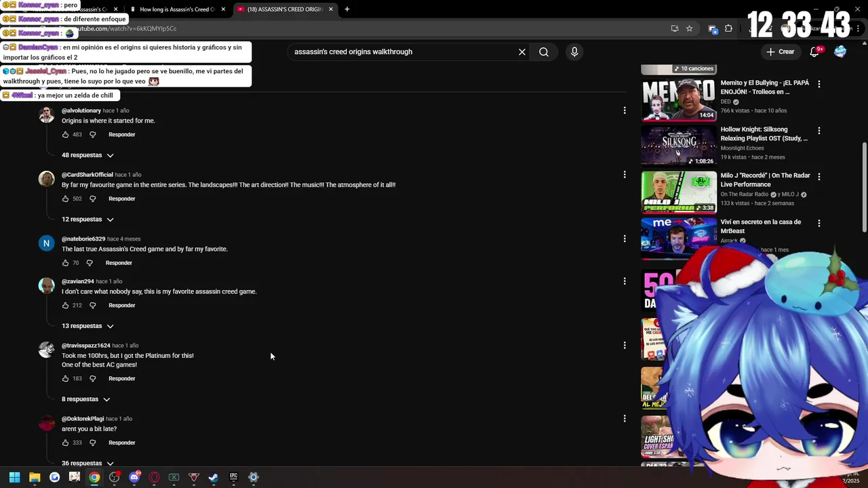Like @nateborie6329's comment
This screenshot has width=868, height=488.
coord(66,263)
